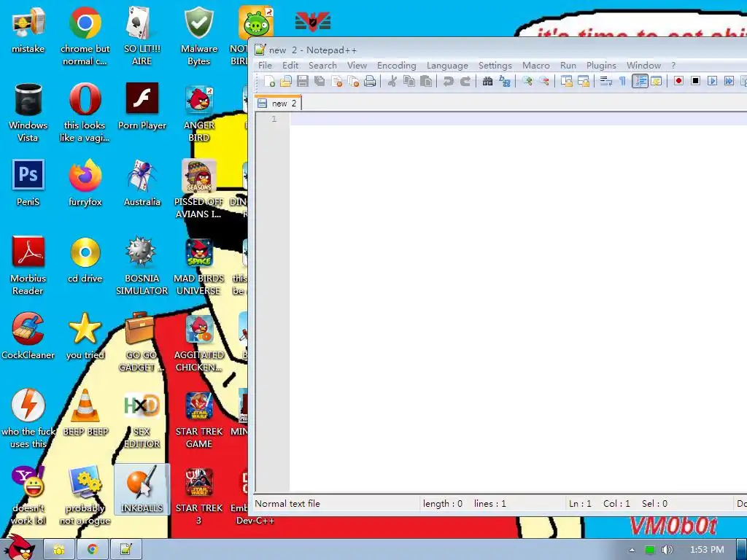747x560 pixels.
Task: Show hidden tray icons arrow
Action: (632, 550)
